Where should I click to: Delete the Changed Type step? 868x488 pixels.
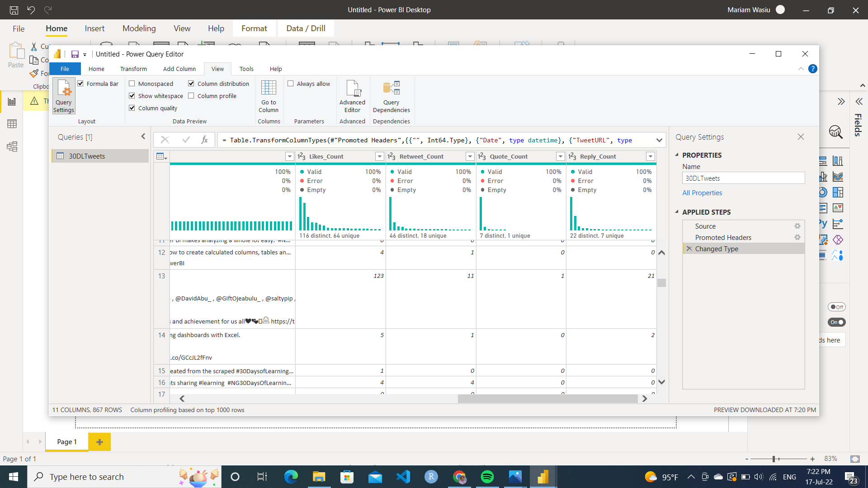click(x=689, y=249)
